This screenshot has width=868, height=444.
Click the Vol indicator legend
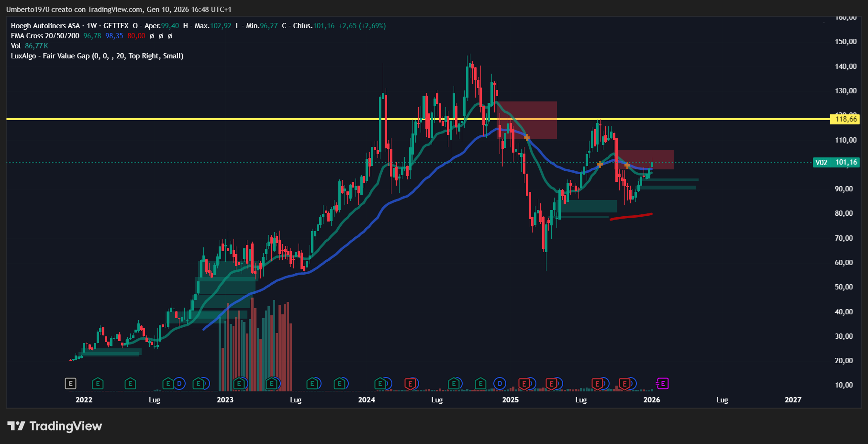click(16, 46)
